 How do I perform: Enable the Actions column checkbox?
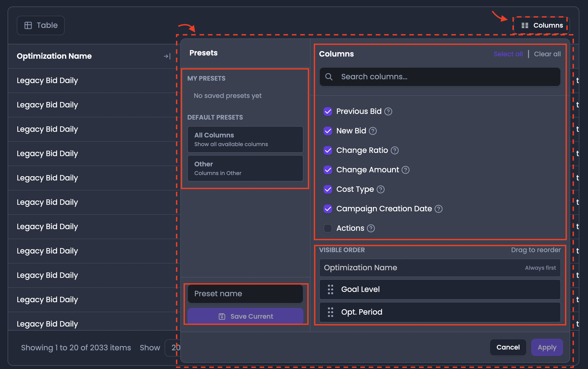[x=328, y=228]
